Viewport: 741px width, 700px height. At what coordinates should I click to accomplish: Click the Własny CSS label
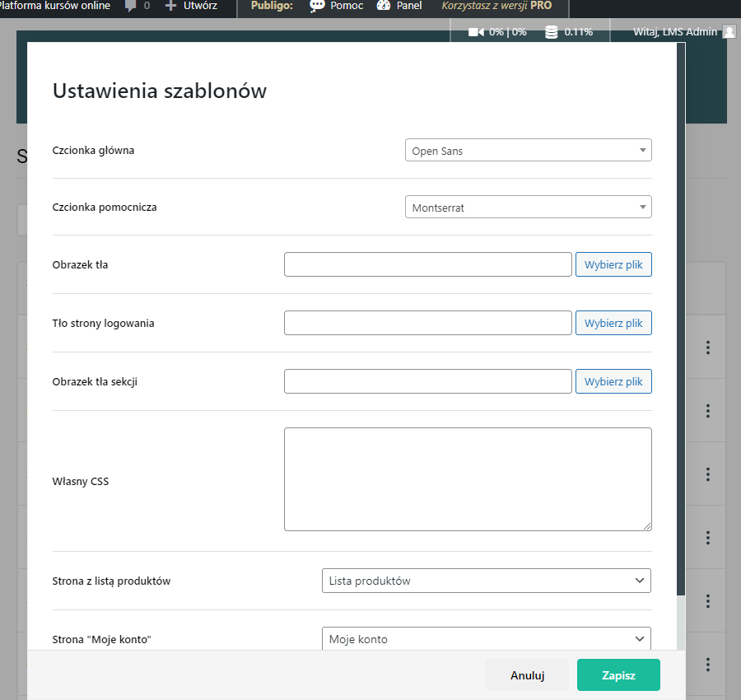pyautogui.click(x=81, y=481)
